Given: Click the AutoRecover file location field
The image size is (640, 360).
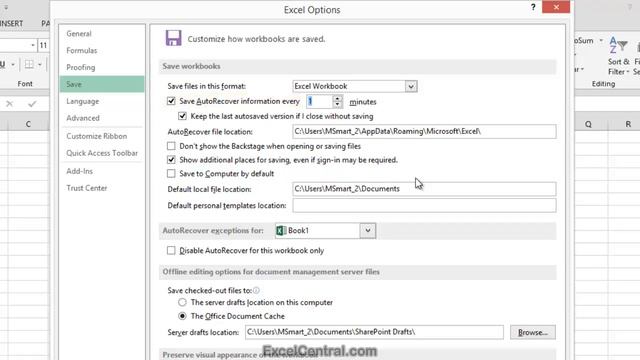Looking at the screenshot, I should point(424,131).
